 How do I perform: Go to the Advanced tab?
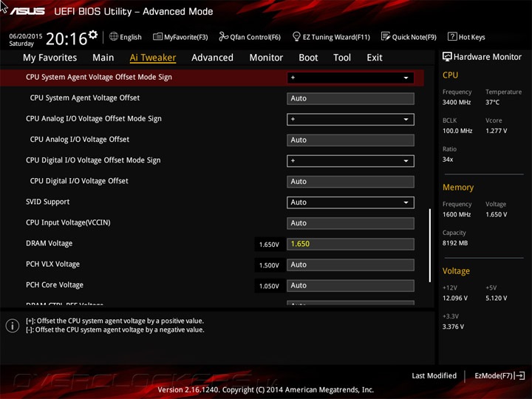212,58
